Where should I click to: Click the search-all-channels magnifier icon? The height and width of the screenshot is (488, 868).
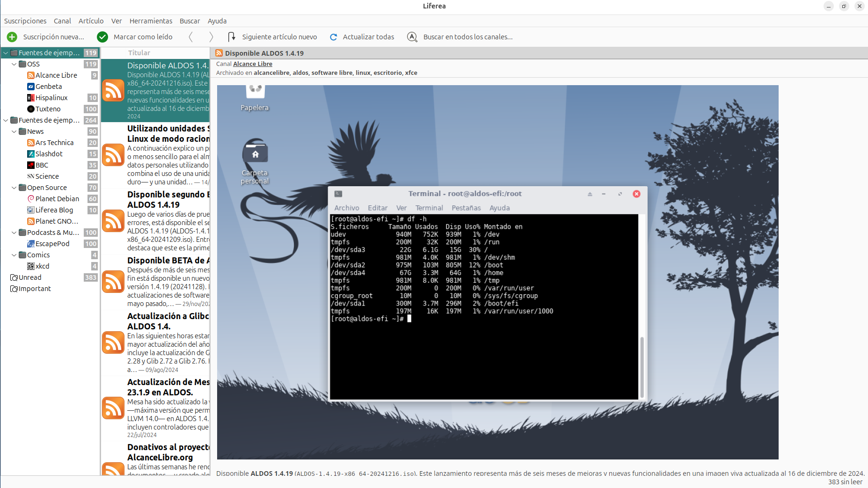point(412,37)
